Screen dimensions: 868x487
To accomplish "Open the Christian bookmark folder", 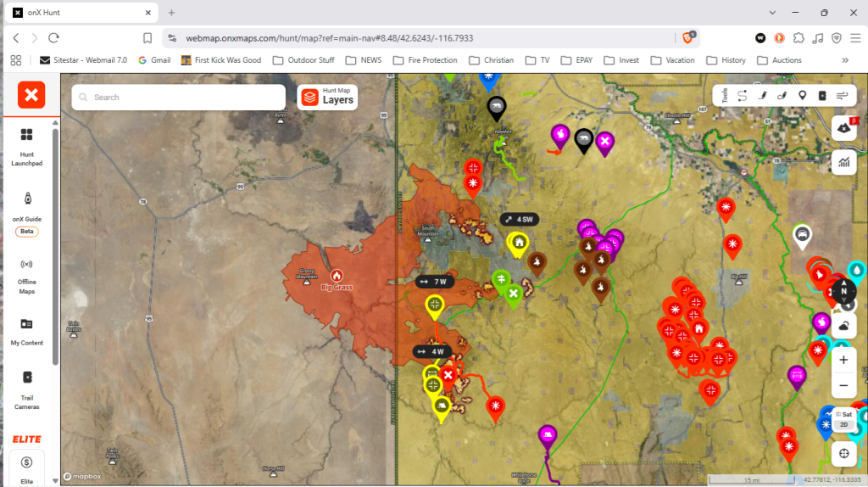I will (x=492, y=60).
